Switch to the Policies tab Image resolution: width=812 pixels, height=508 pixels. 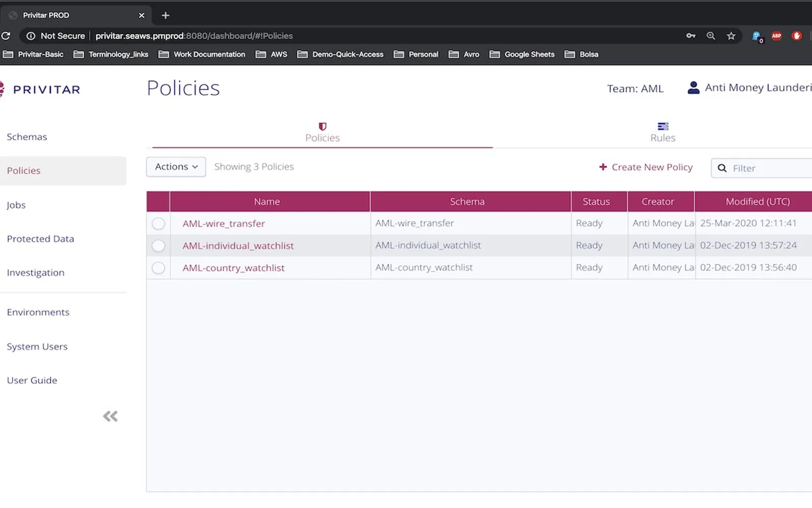pos(322,133)
